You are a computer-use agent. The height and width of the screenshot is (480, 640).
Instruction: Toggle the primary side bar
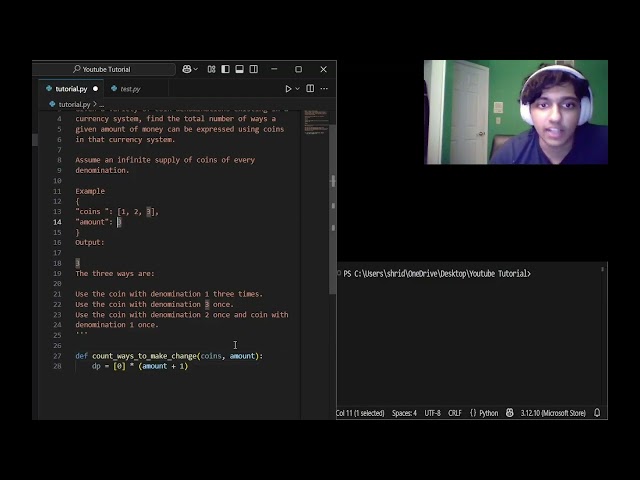click(x=225, y=69)
